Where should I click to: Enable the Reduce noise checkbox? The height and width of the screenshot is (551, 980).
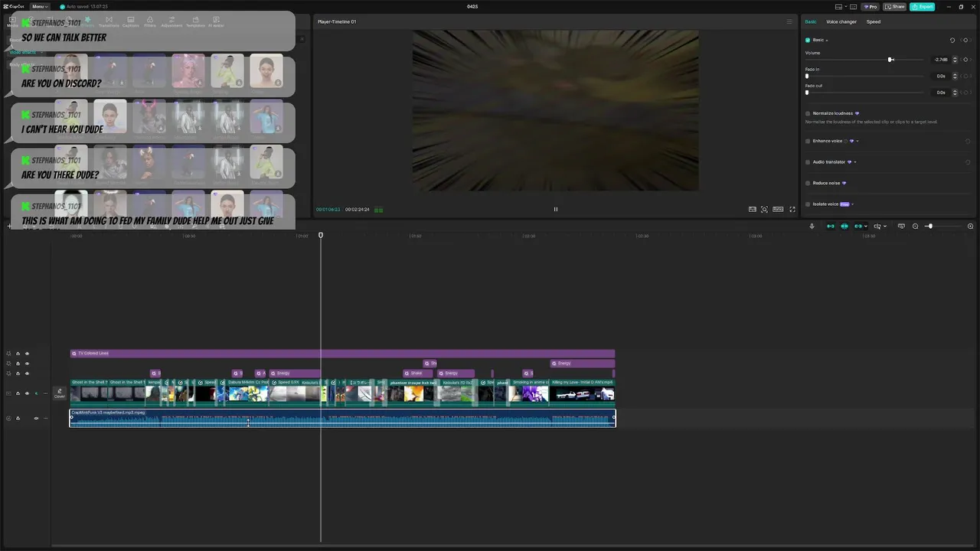(808, 183)
